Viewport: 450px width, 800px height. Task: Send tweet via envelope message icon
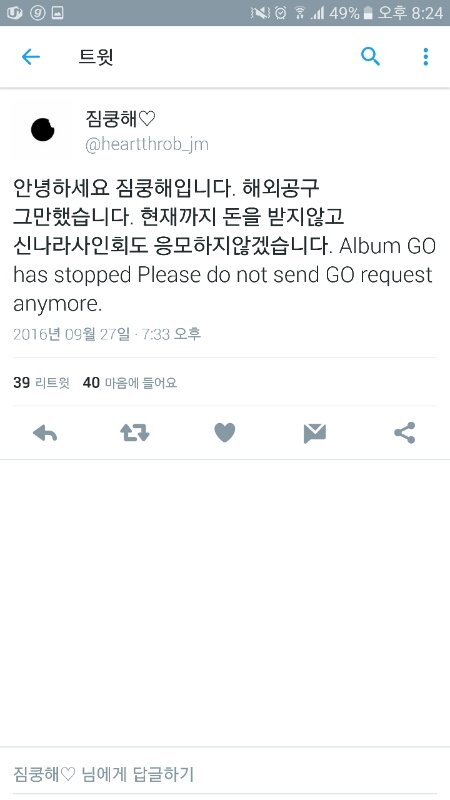(315, 433)
